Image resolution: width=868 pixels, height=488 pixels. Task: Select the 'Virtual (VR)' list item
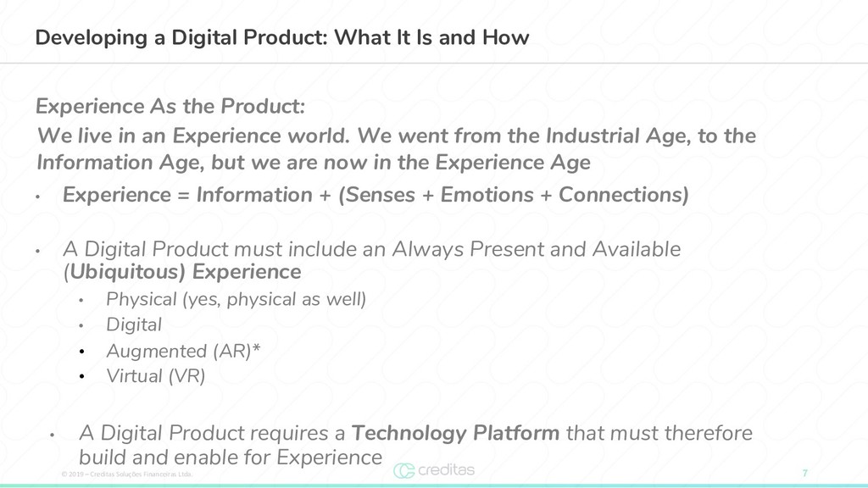pyautogui.click(x=156, y=376)
